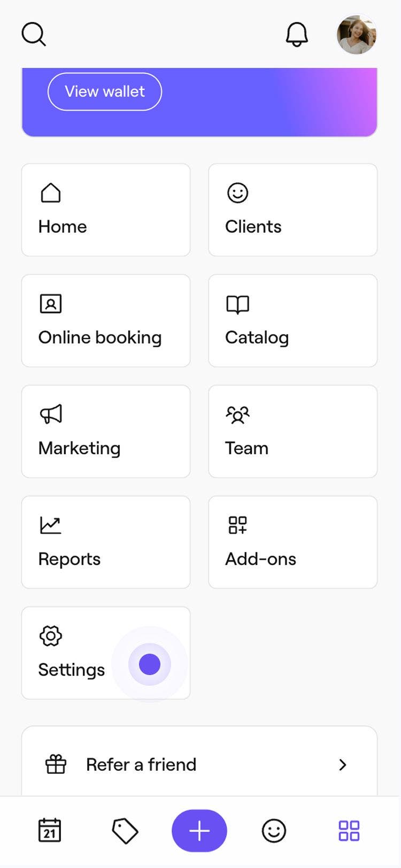View the Reports chart tile
Viewport: 401px width, 868px height.
(106, 542)
